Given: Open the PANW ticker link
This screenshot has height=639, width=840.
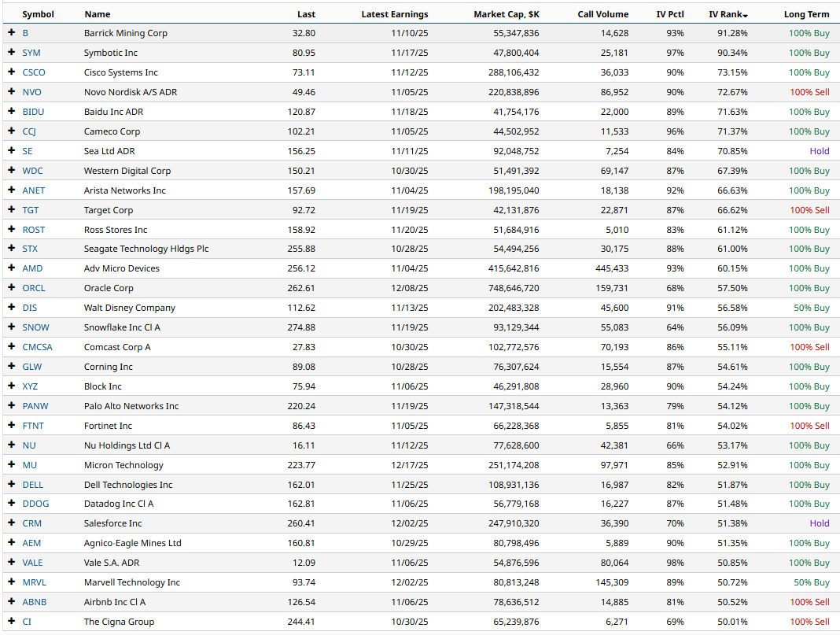Looking at the screenshot, I should point(35,406).
